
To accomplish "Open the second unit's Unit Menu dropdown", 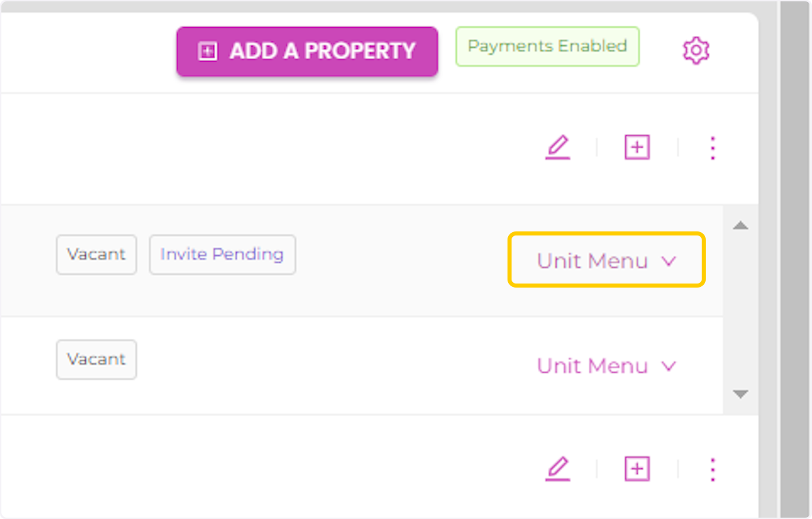I will (x=606, y=366).
